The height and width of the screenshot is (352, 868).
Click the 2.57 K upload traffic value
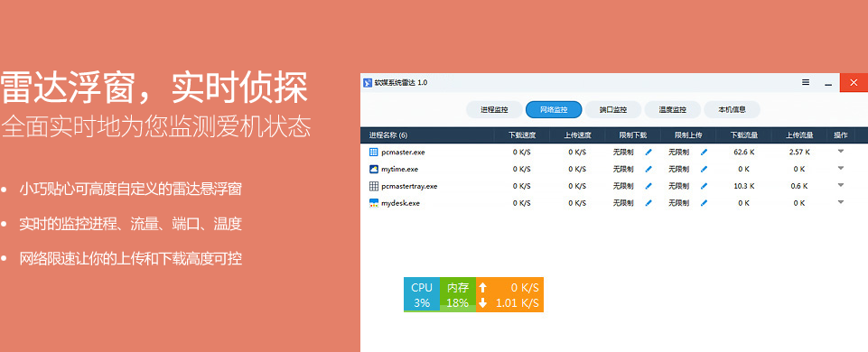pos(799,152)
